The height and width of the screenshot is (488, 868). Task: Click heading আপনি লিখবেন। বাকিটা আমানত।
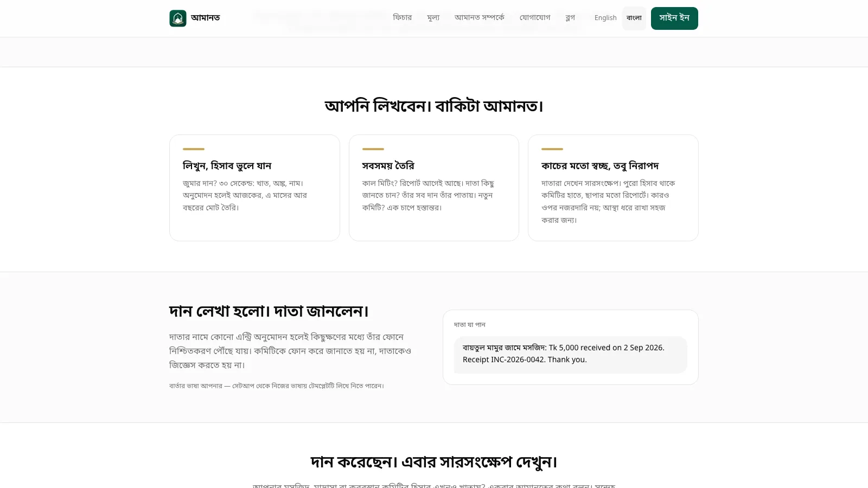click(434, 106)
